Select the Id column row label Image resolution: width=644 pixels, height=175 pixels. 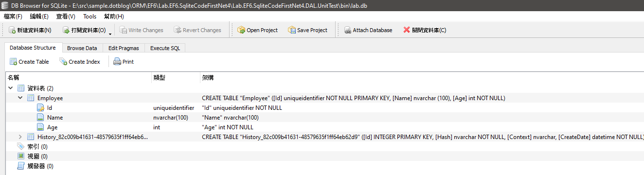(50, 108)
